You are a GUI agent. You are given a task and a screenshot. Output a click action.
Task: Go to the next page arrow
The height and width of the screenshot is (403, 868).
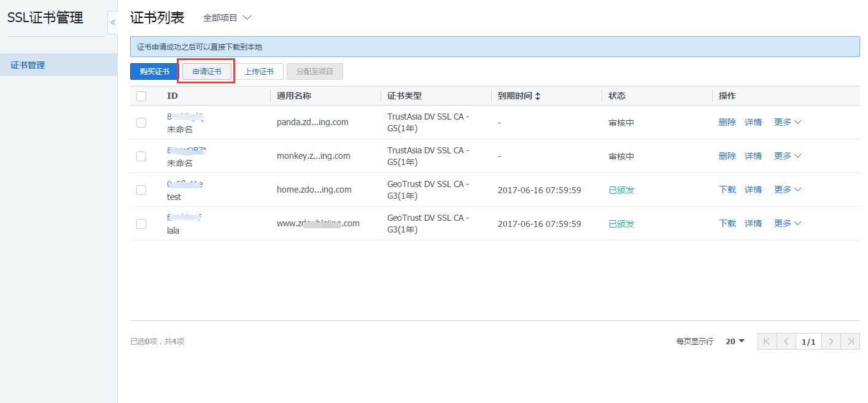(831, 342)
